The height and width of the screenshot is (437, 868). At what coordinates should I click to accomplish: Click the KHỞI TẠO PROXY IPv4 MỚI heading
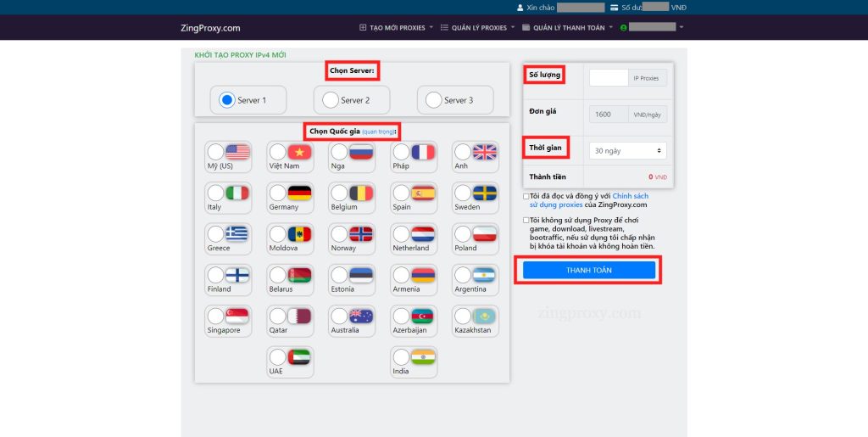(x=240, y=55)
